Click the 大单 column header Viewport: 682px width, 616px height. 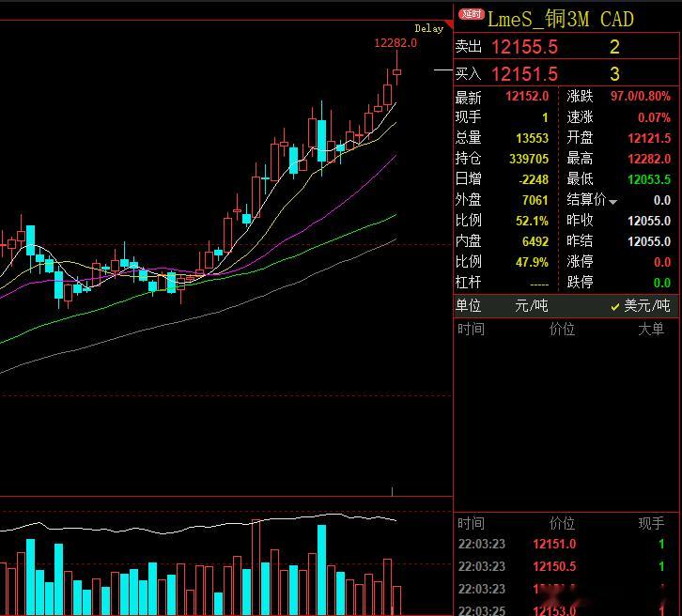tap(651, 329)
